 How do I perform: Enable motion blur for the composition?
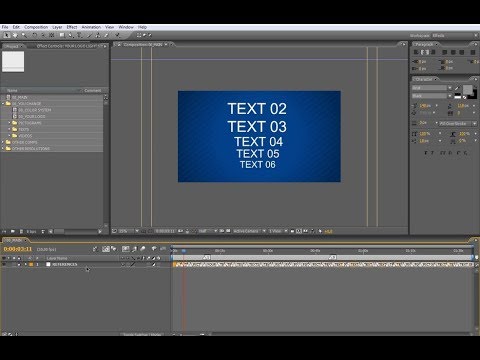(x=143, y=249)
